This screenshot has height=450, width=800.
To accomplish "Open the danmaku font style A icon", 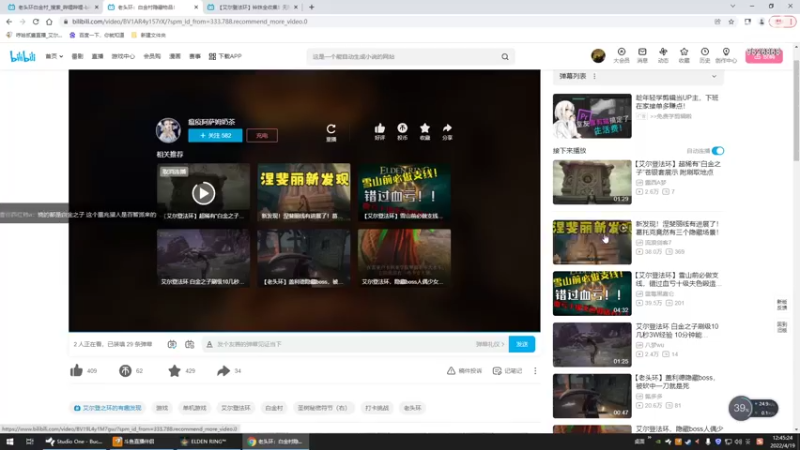I will [209, 344].
